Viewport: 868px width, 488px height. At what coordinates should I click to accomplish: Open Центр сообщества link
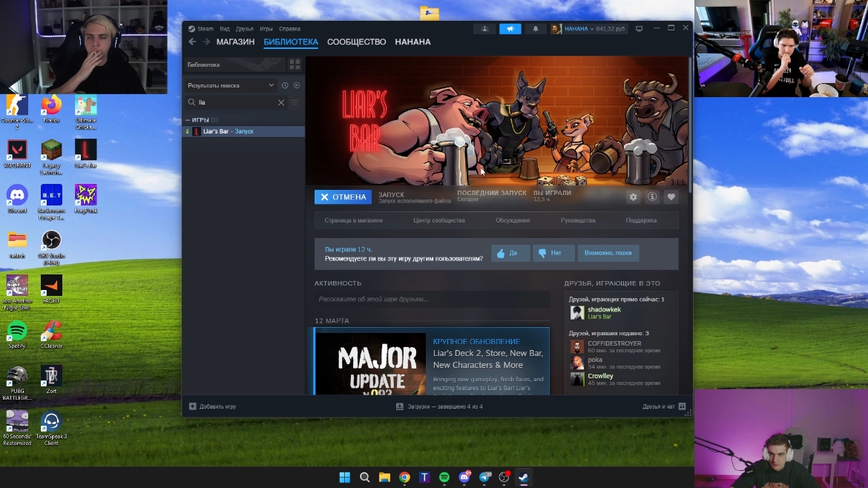click(x=439, y=220)
